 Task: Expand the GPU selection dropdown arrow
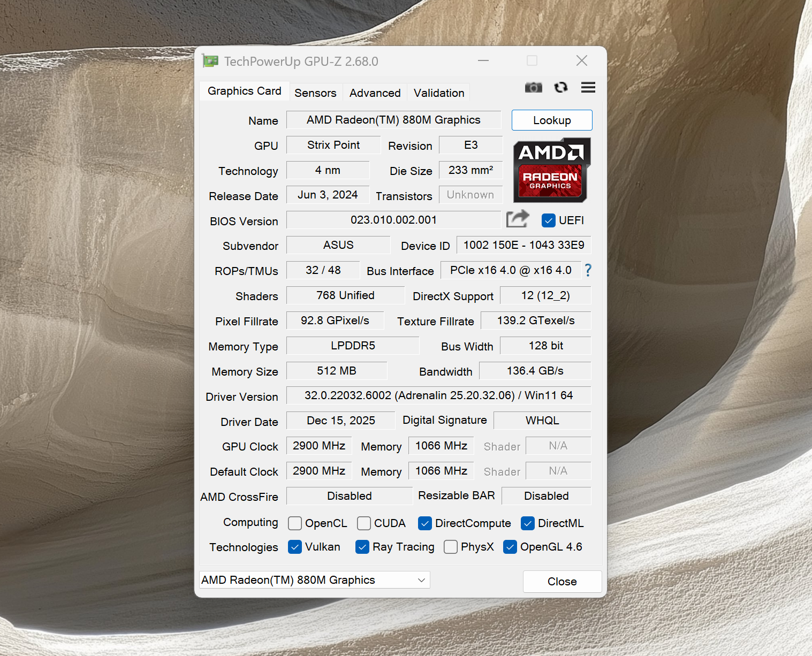click(421, 580)
